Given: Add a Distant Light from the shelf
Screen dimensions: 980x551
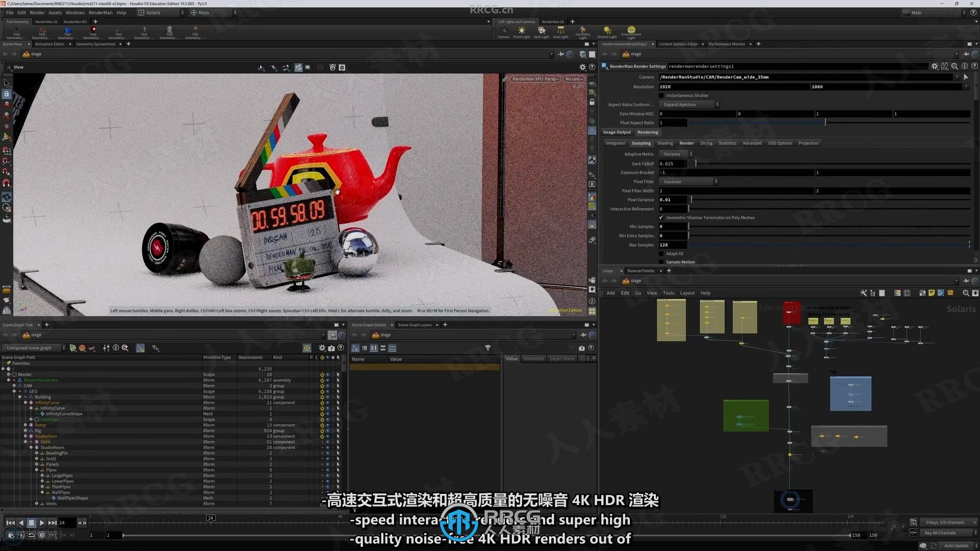Looking at the screenshot, I should [607, 32].
